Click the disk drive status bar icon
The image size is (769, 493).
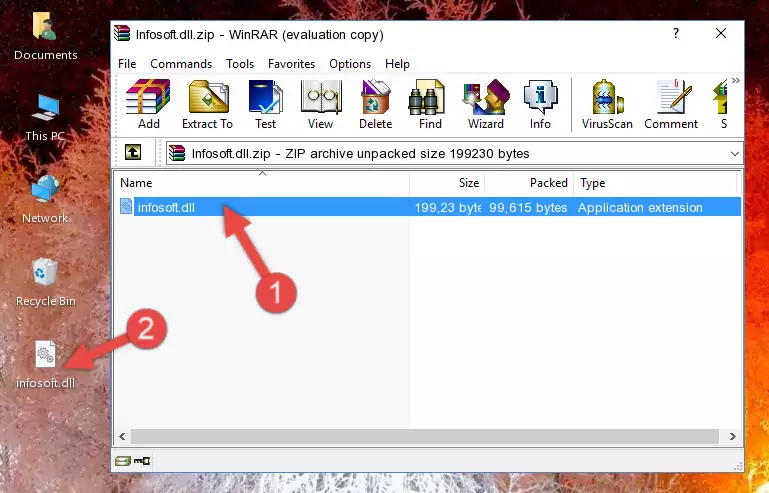123,461
